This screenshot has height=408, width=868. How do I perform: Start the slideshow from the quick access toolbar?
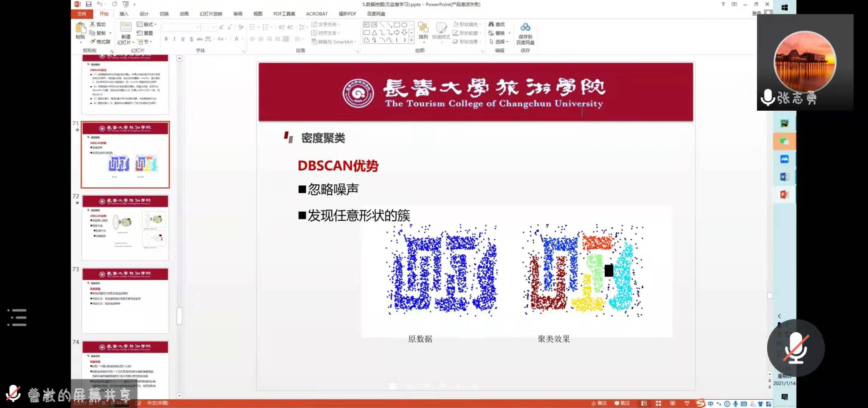coord(126,4)
